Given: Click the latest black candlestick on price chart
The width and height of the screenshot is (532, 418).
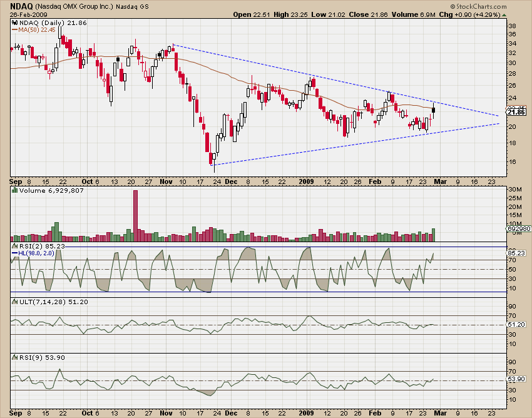Looking at the screenshot, I should (x=433, y=110).
